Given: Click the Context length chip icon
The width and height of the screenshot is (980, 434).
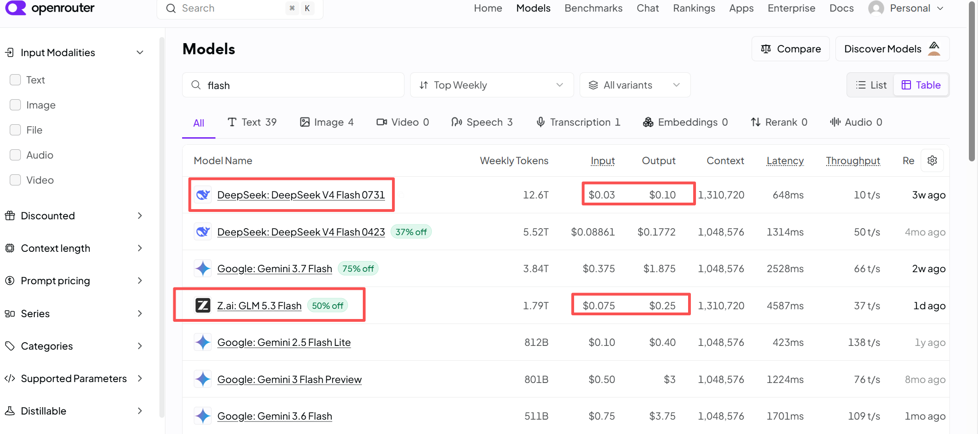Looking at the screenshot, I should (10, 248).
